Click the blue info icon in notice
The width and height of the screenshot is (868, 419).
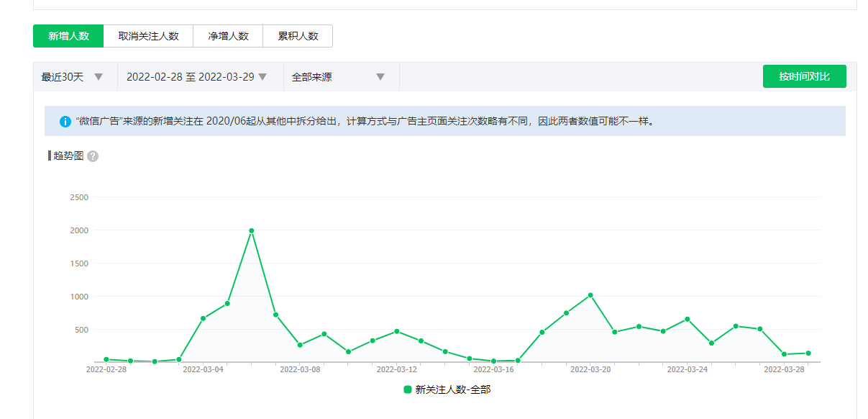pyautogui.click(x=65, y=121)
